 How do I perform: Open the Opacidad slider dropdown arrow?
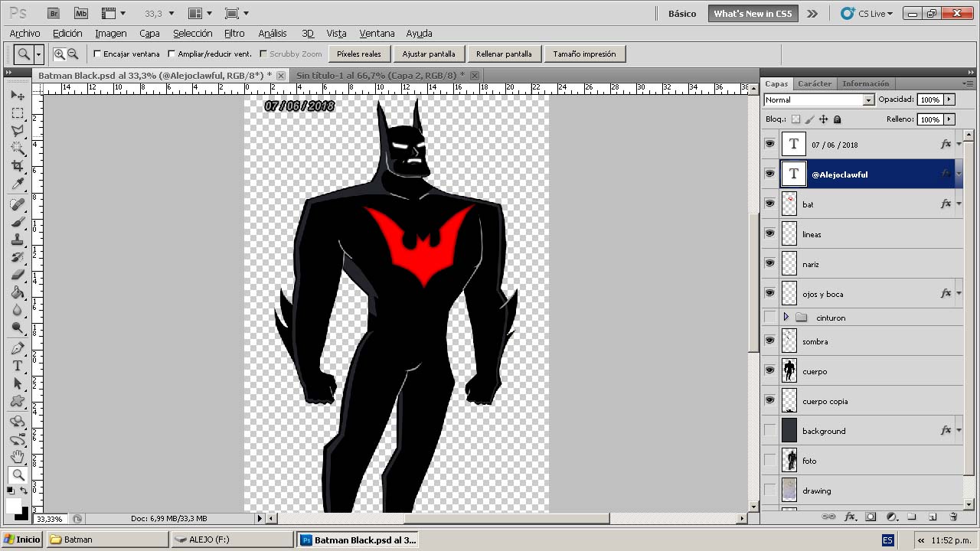coord(949,99)
